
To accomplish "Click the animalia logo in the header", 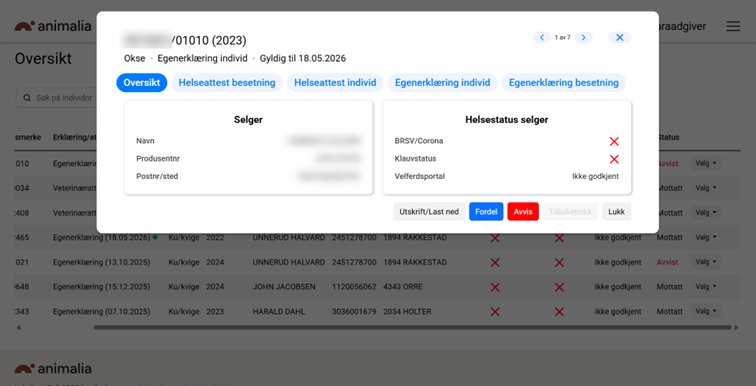I will coord(53,26).
